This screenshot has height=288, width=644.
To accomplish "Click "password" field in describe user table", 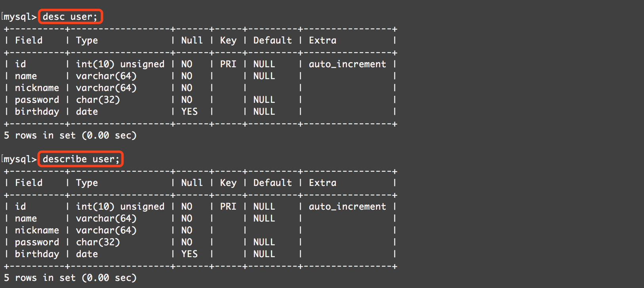I will 37,242.
